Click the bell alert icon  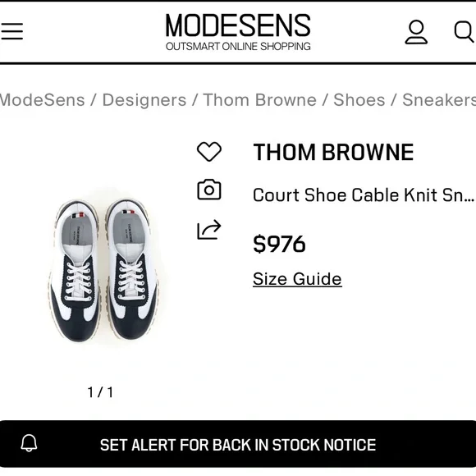(x=29, y=442)
